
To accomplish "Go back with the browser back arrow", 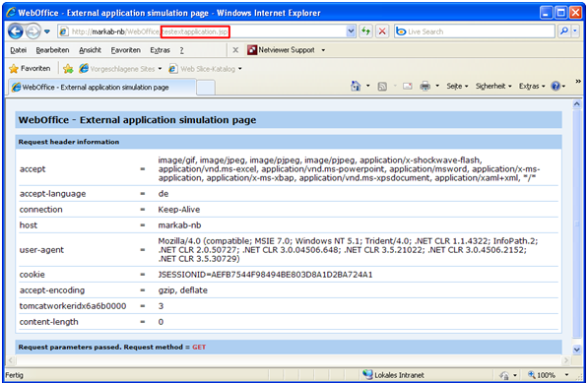I will point(16,32).
